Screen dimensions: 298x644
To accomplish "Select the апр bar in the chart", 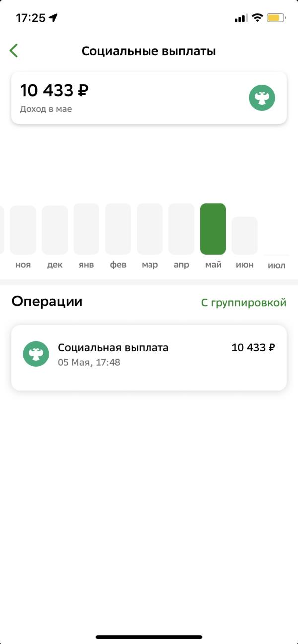I will tap(181, 229).
